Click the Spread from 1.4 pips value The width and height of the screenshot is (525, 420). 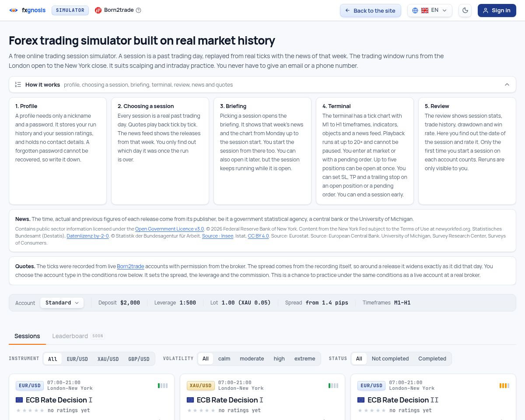(327, 303)
